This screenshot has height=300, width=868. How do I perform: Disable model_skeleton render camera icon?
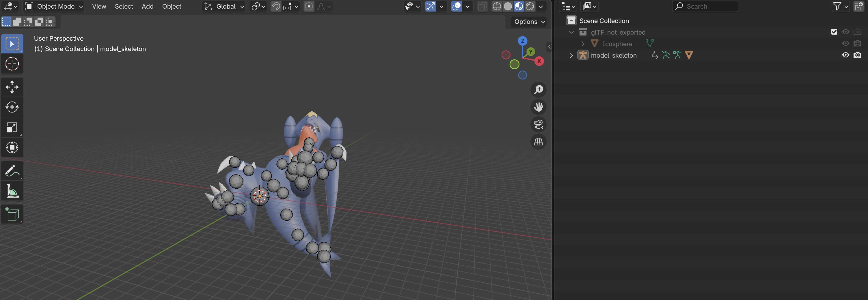(x=857, y=55)
